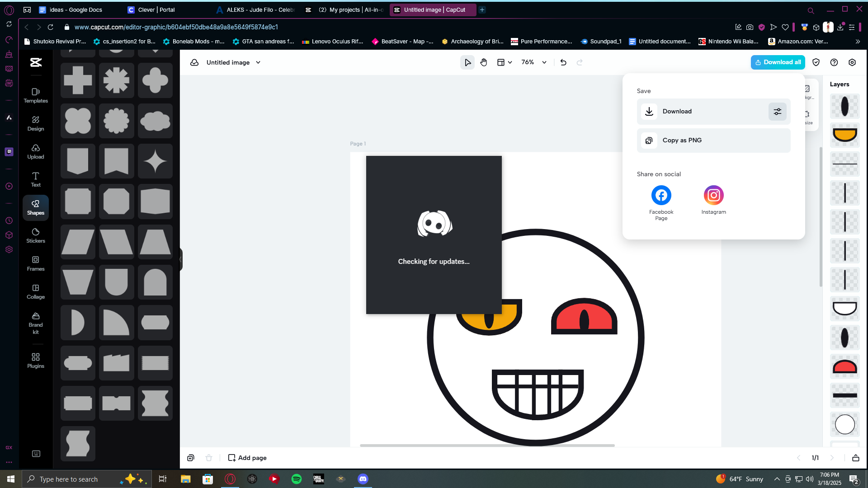Open the Stickers panel in sidebar
Image resolution: width=868 pixels, height=488 pixels.
36,235
